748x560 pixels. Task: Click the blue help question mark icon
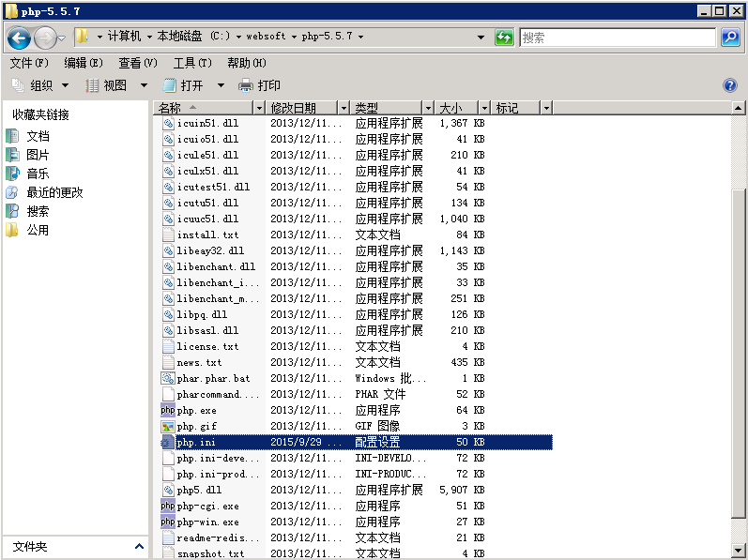pos(730,85)
